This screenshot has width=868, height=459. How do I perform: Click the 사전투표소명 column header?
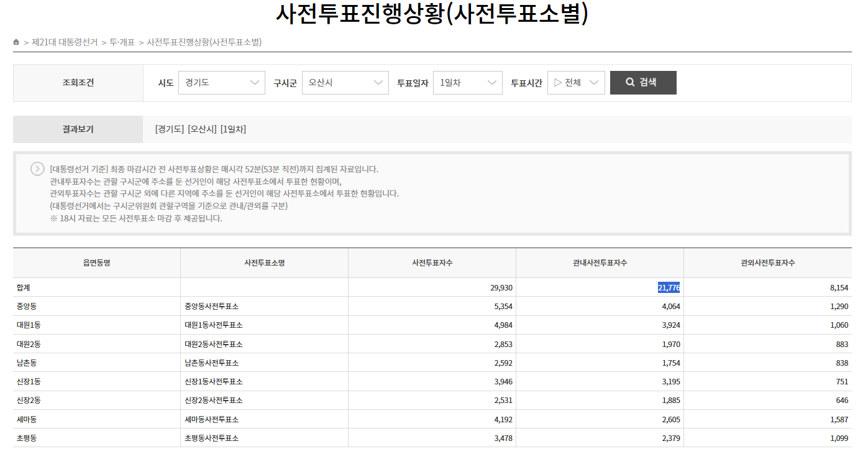[264, 263]
